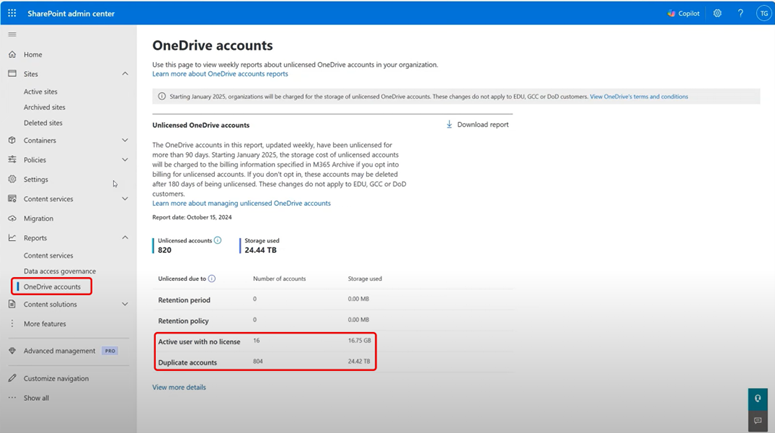Click the Policies sliders icon
The image size is (775, 433).
12,160
